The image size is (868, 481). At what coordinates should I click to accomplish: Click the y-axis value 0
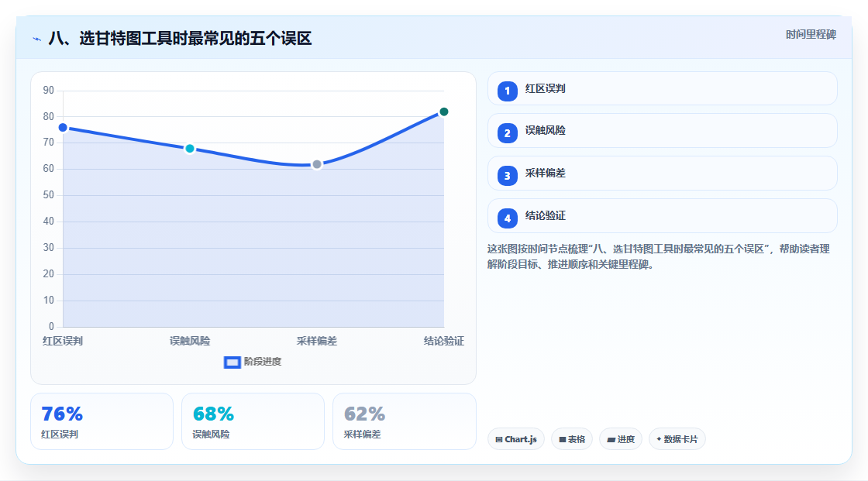click(51, 327)
